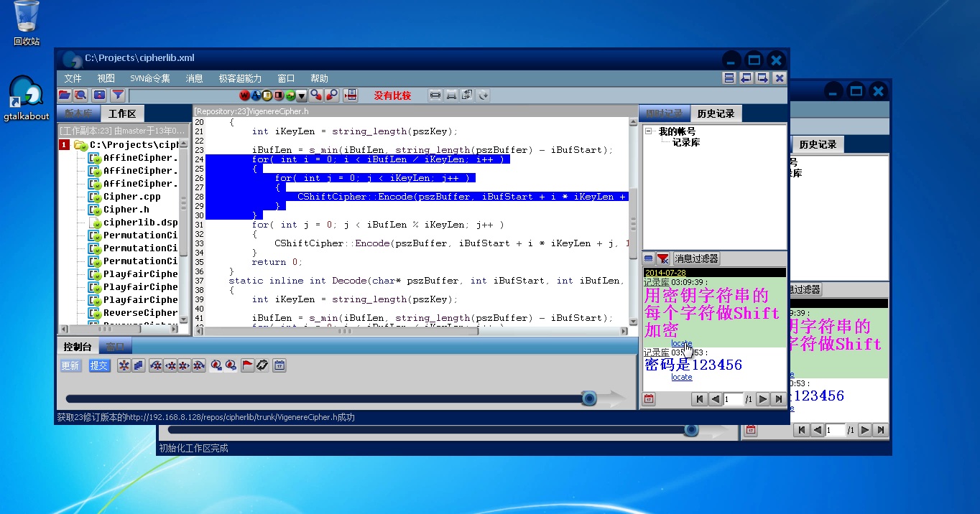The width and height of the screenshot is (980, 514).
Task: Select the 历史记录 tab in the front window
Action: pos(716,113)
